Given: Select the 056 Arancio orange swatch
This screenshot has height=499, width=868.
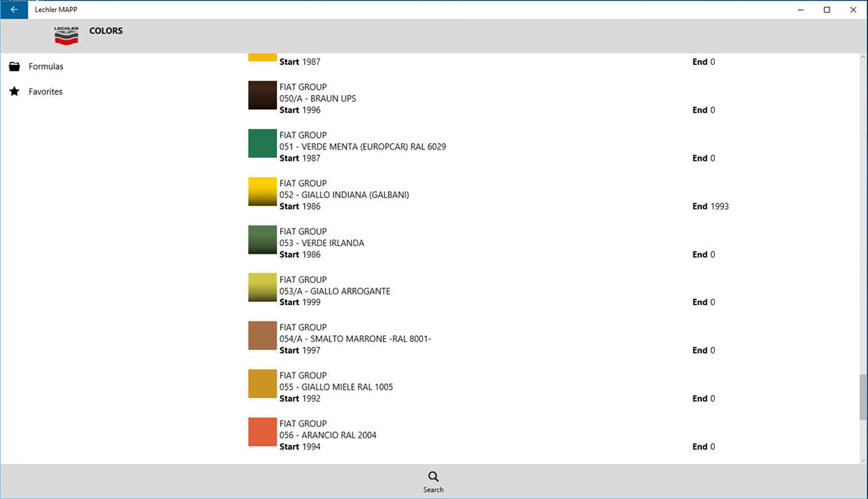Looking at the screenshot, I should pyautogui.click(x=262, y=432).
